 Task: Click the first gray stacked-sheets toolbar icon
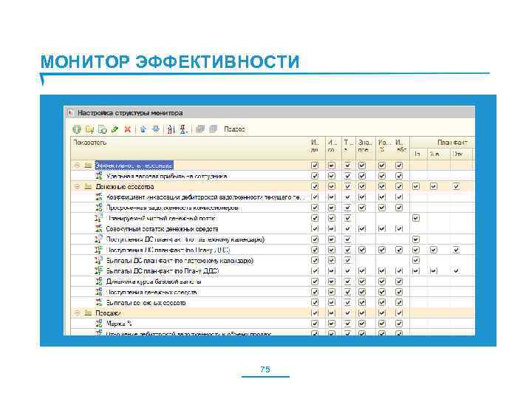200,129
